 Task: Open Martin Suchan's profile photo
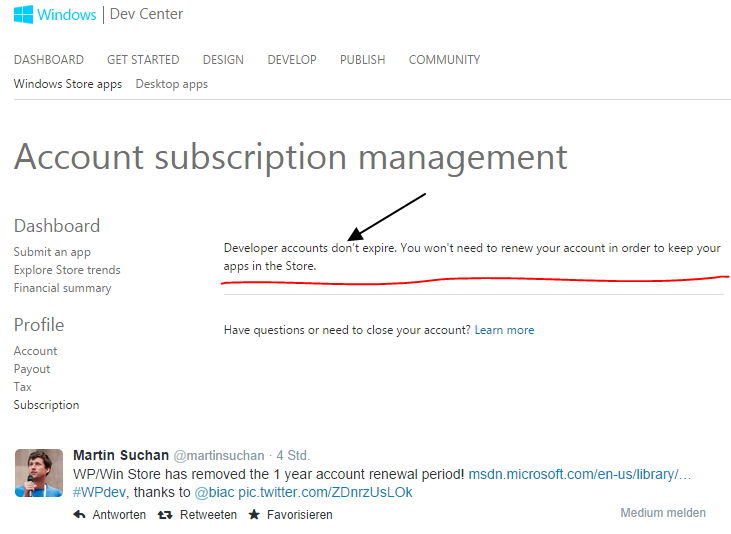(39, 473)
